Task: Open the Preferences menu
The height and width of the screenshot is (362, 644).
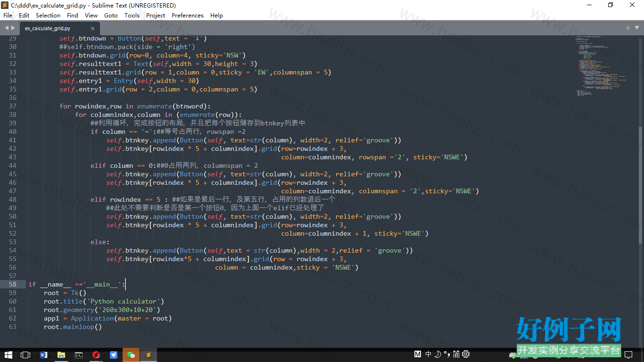Action: (188, 15)
